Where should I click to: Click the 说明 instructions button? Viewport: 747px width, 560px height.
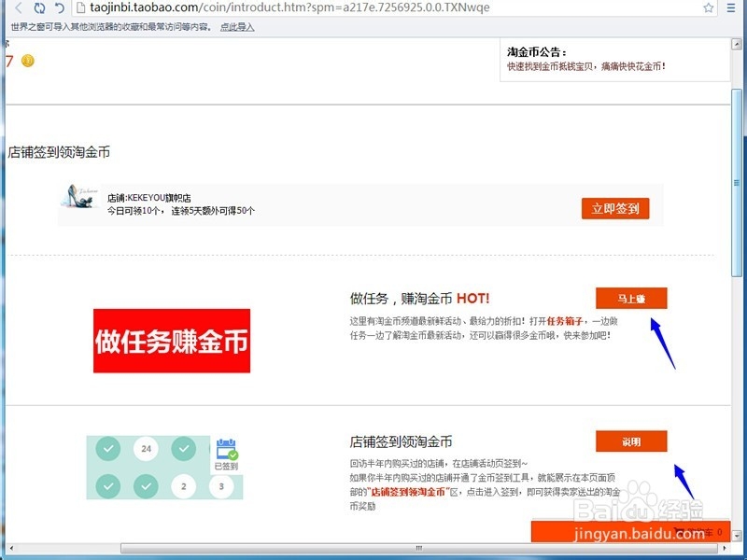(631, 441)
